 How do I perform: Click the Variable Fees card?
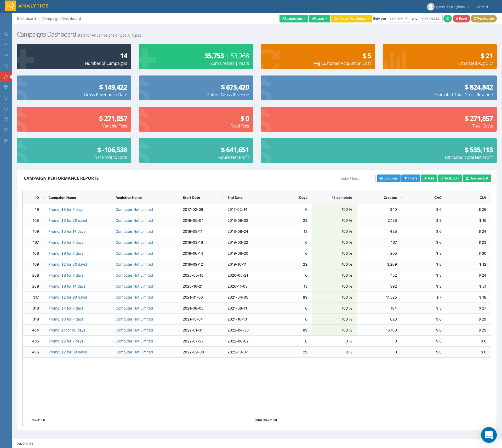pos(74,119)
